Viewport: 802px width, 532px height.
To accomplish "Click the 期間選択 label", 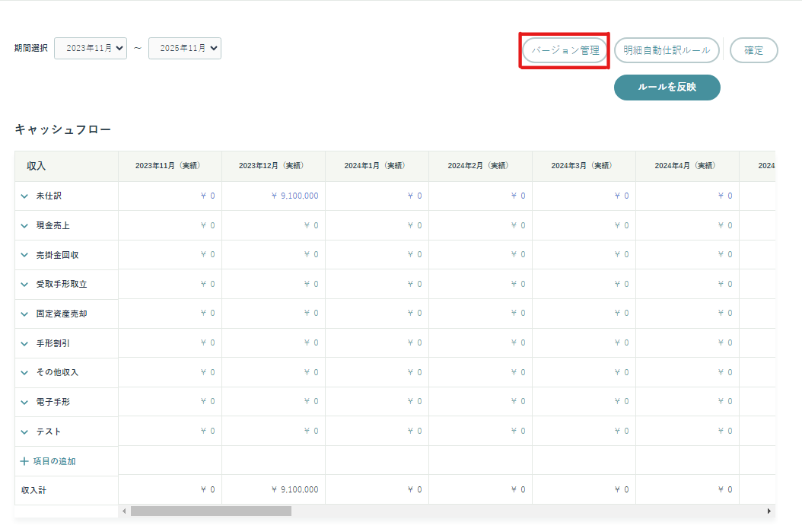I will pyautogui.click(x=30, y=48).
